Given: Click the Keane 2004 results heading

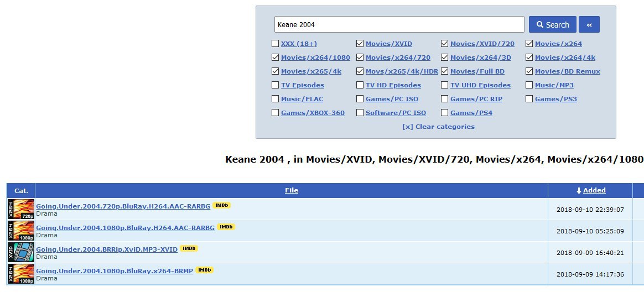Looking at the screenshot, I should point(434,159).
